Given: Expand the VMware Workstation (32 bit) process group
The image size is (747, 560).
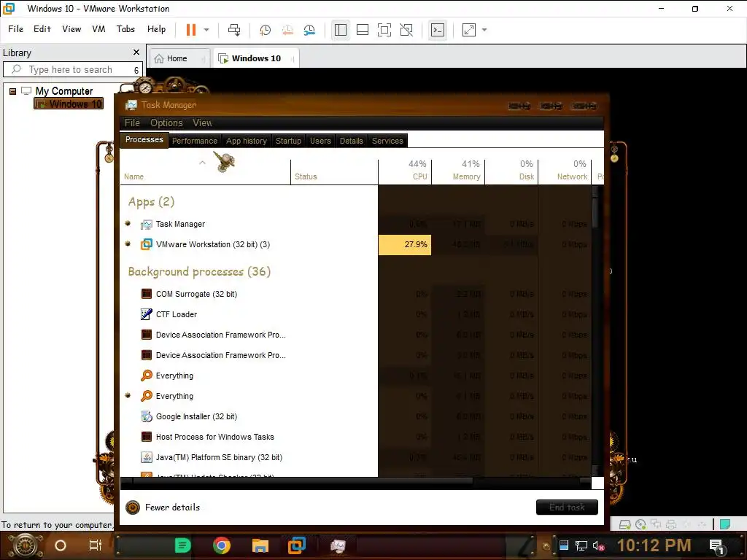Looking at the screenshot, I should [x=128, y=244].
